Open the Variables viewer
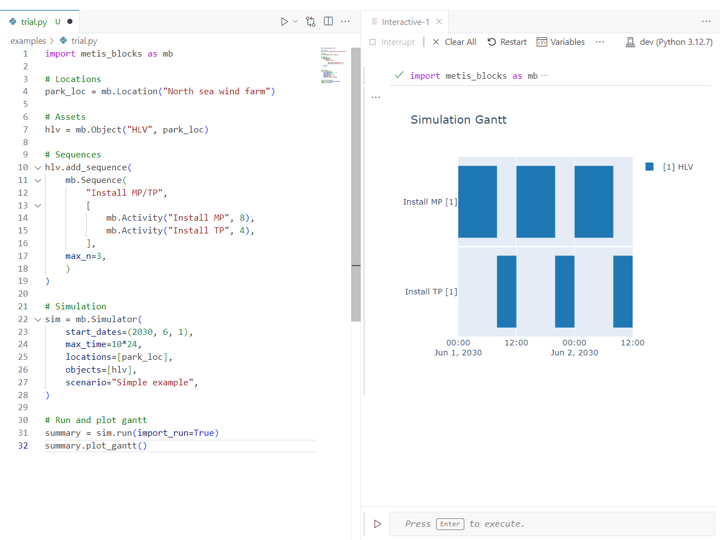Image resolution: width=720 pixels, height=540 pixels. (561, 42)
